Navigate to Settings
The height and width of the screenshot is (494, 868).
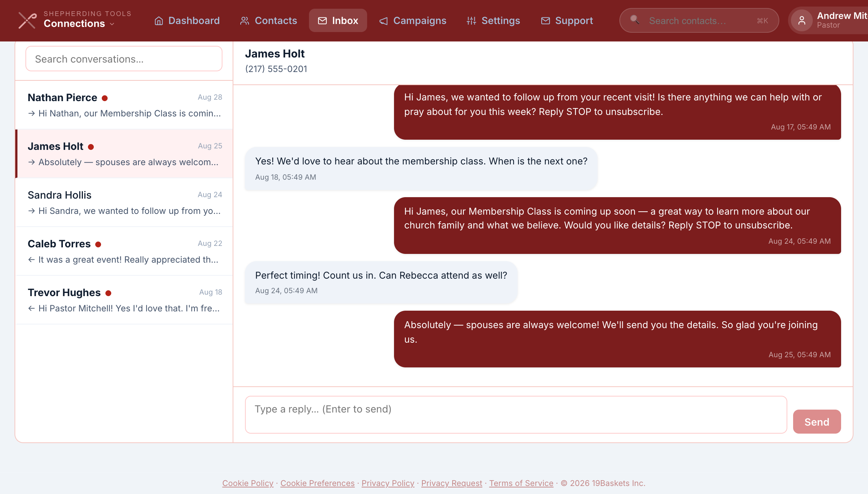tap(493, 20)
